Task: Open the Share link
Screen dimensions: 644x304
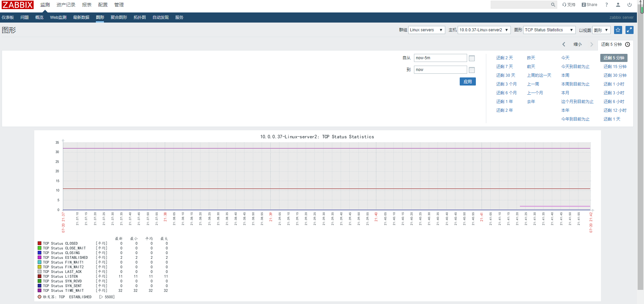Action: pyautogui.click(x=590, y=5)
